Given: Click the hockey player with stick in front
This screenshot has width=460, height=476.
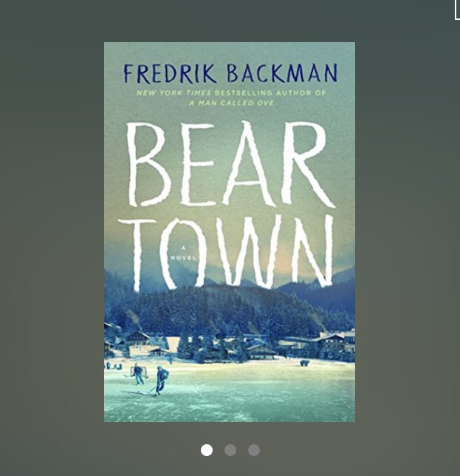Looking at the screenshot, I should point(160,381).
